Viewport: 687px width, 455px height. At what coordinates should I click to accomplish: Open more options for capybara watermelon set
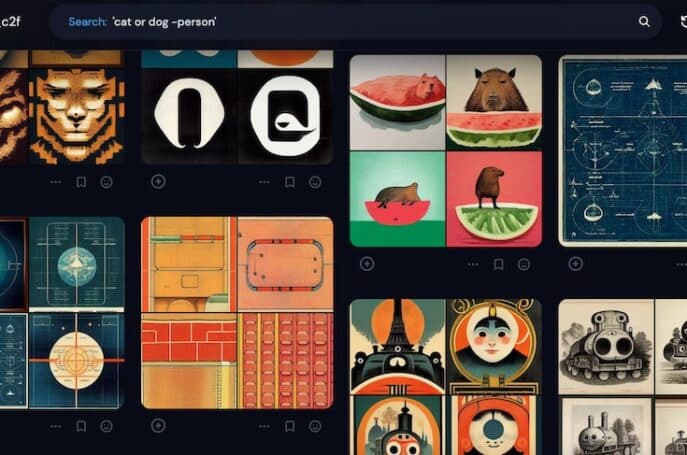[473, 264]
